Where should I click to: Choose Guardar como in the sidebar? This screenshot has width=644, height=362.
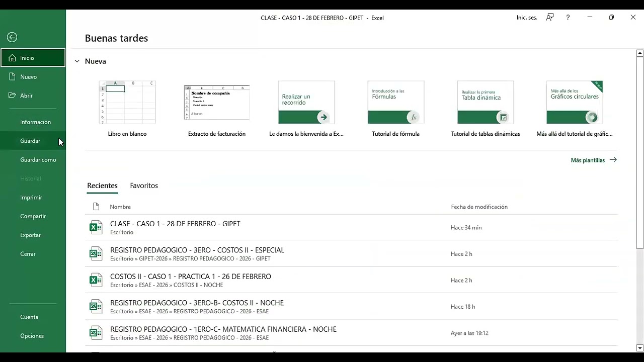pos(38,160)
